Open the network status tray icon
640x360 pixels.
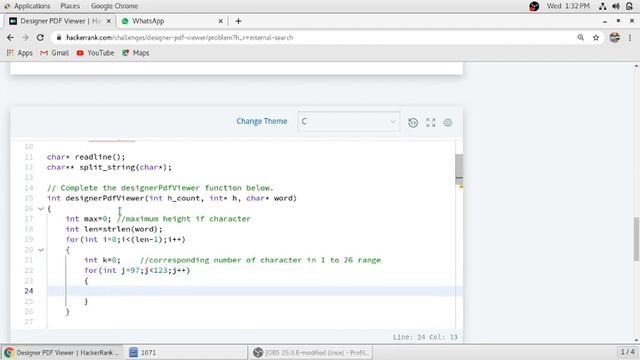click(602, 6)
